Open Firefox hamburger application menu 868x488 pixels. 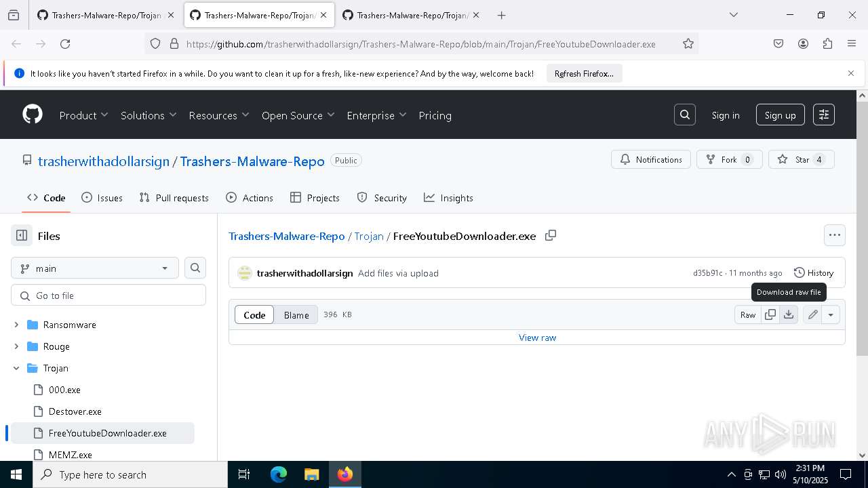852,43
